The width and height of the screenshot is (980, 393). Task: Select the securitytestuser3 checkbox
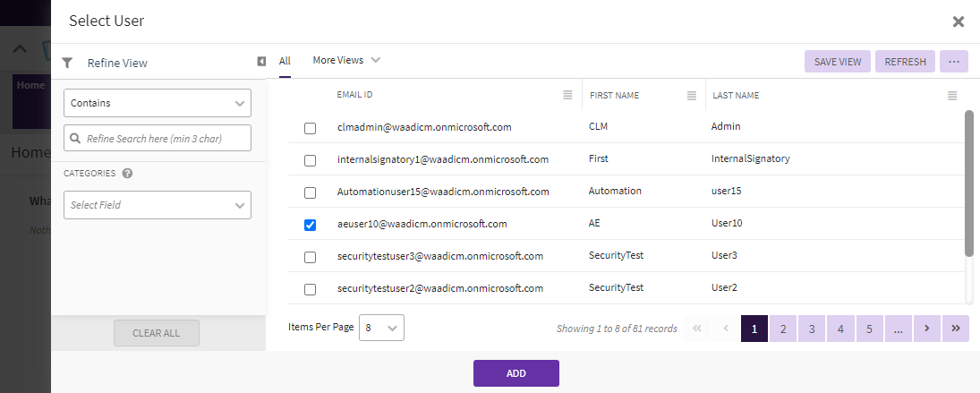pos(310,258)
